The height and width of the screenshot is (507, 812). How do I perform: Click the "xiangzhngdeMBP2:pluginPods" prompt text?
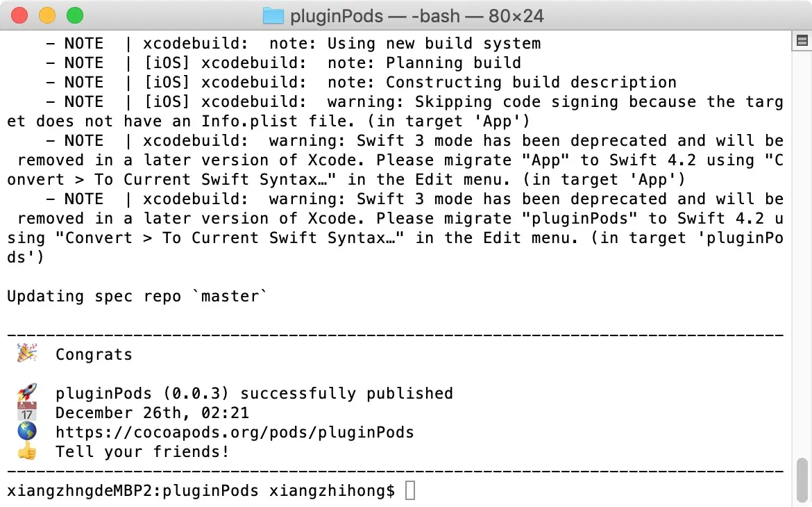coord(133,491)
